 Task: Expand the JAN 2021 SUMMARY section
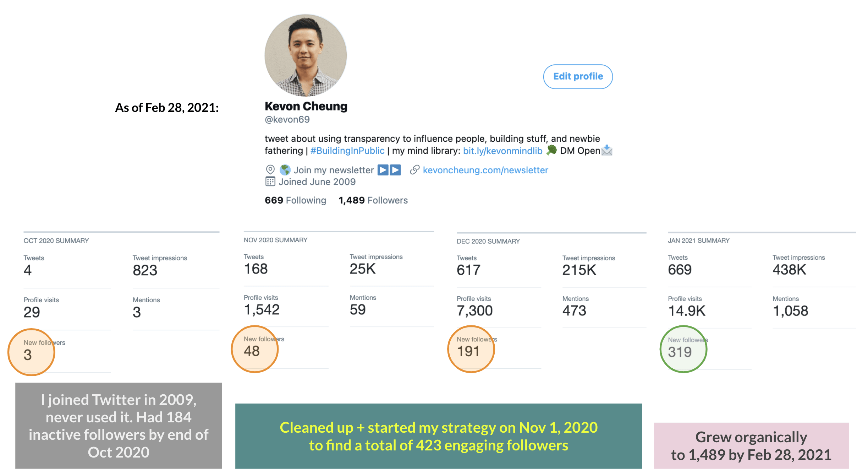point(698,240)
